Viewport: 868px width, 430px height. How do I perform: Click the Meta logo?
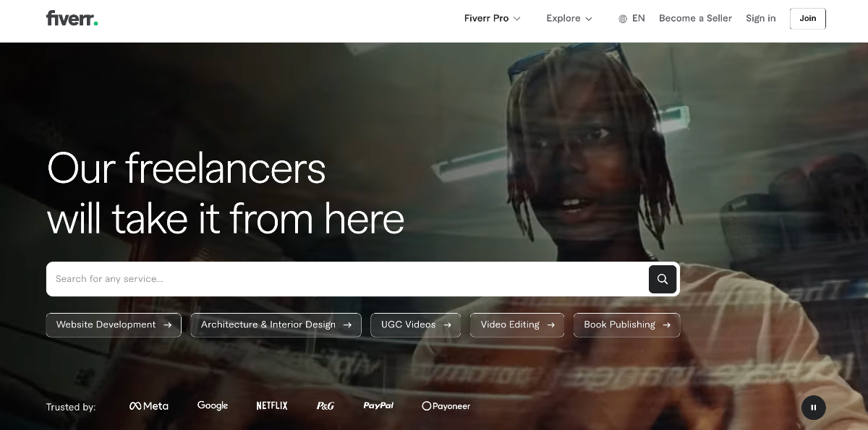(x=148, y=406)
